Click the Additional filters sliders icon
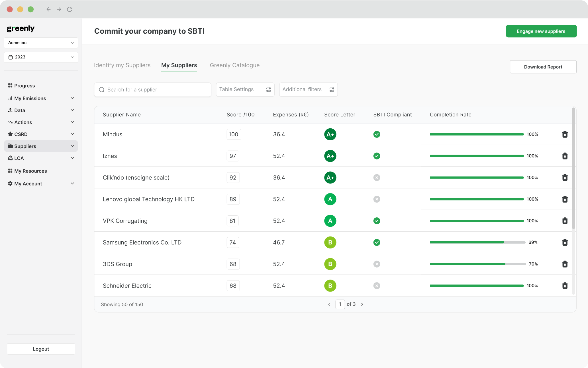This screenshot has height=368, width=588. 332,90
